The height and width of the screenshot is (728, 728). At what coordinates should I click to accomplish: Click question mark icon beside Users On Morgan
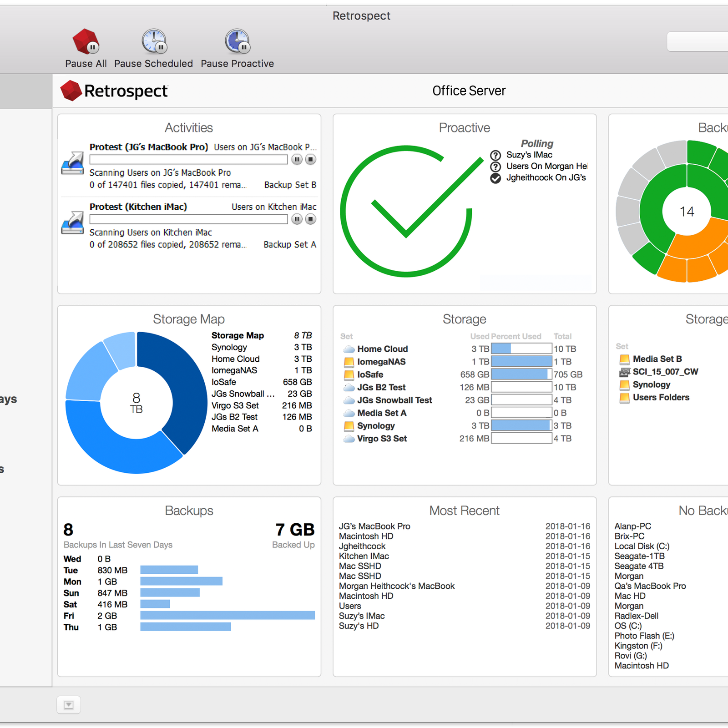[495, 167]
